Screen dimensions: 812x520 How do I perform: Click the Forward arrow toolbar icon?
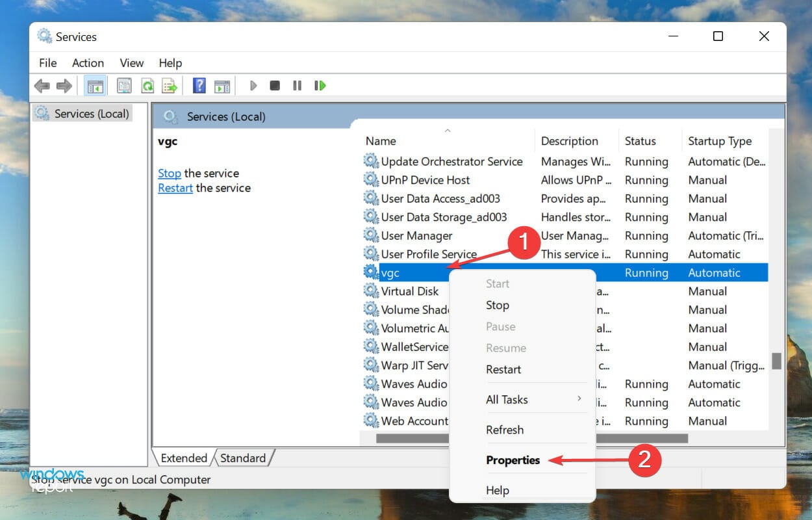64,86
